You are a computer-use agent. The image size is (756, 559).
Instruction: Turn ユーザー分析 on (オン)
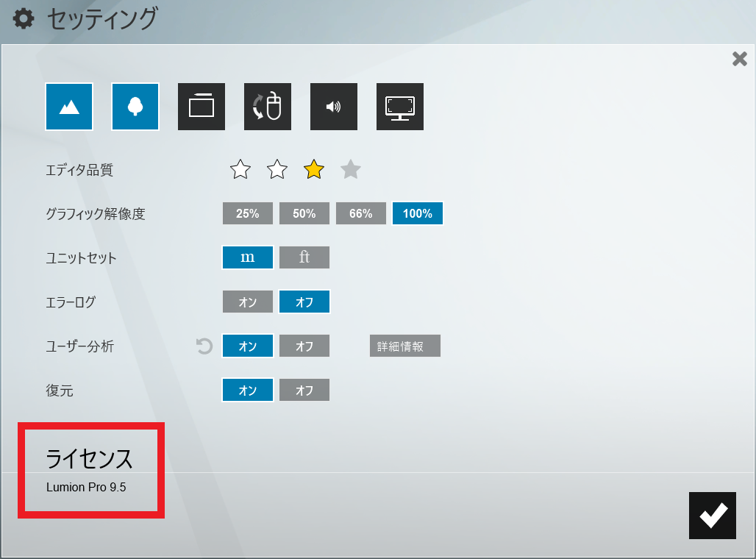[248, 346]
